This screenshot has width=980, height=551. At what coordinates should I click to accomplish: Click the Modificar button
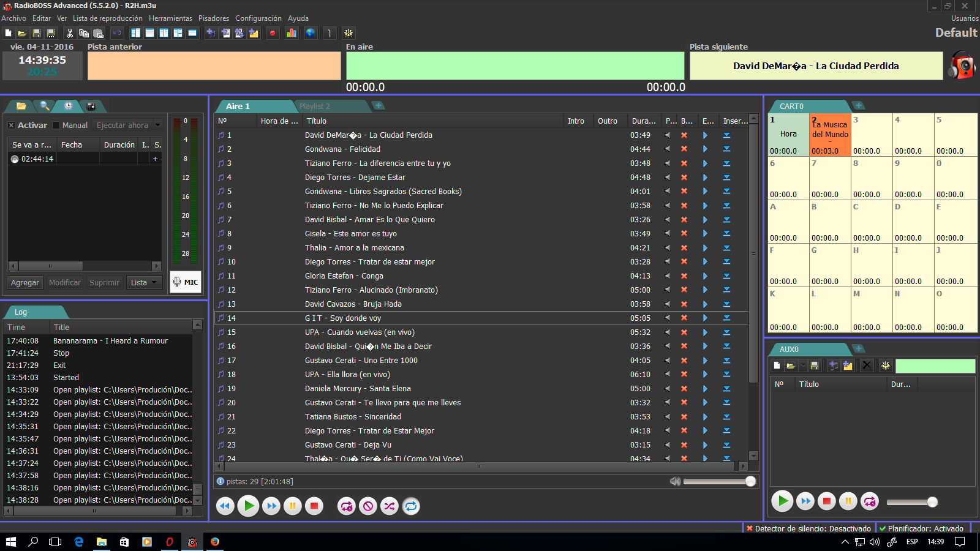[x=64, y=282]
